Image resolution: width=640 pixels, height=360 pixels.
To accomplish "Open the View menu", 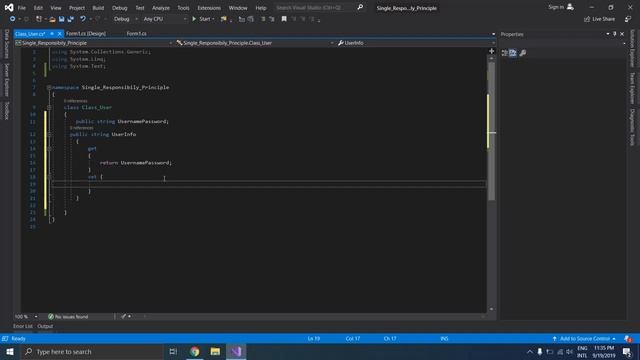I will click(56, 8).
